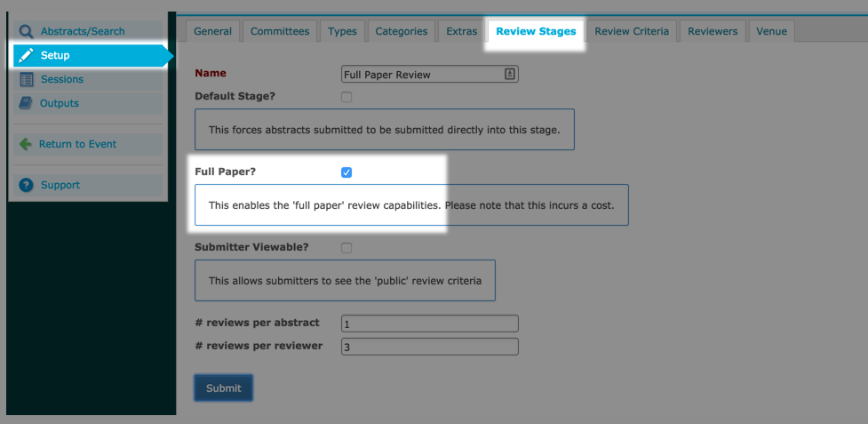Click the 'public review criteria' description text
This screenshot has height=424, width=868.
click(x=345, y=281)
